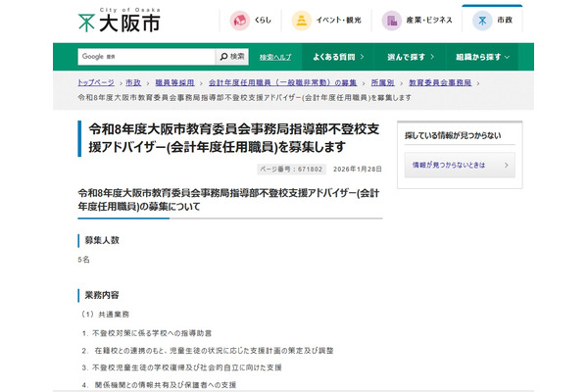Click the （1）共通業務 text
The image size is (588, 392).
104,315
